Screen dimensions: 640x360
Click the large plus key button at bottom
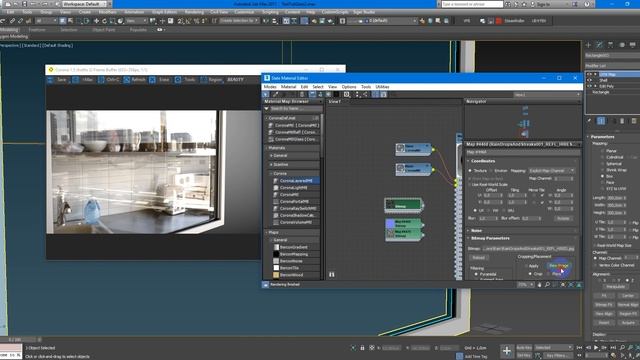(x=507, y=351)
